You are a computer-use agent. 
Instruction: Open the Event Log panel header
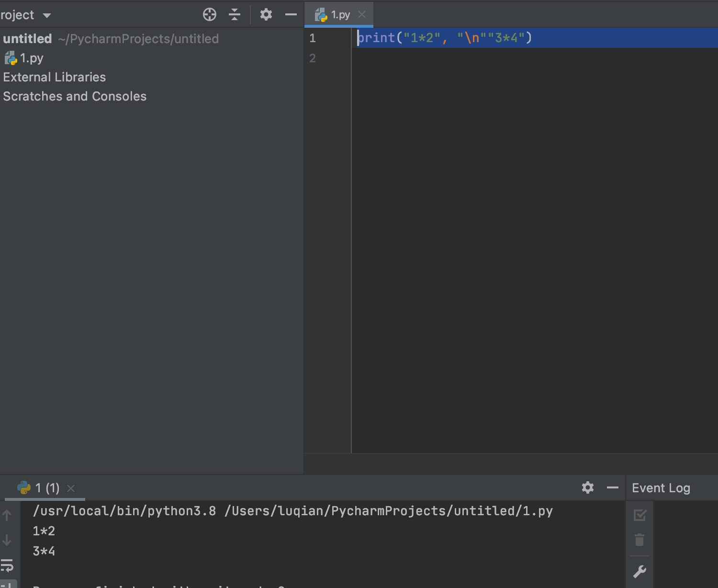661,488
